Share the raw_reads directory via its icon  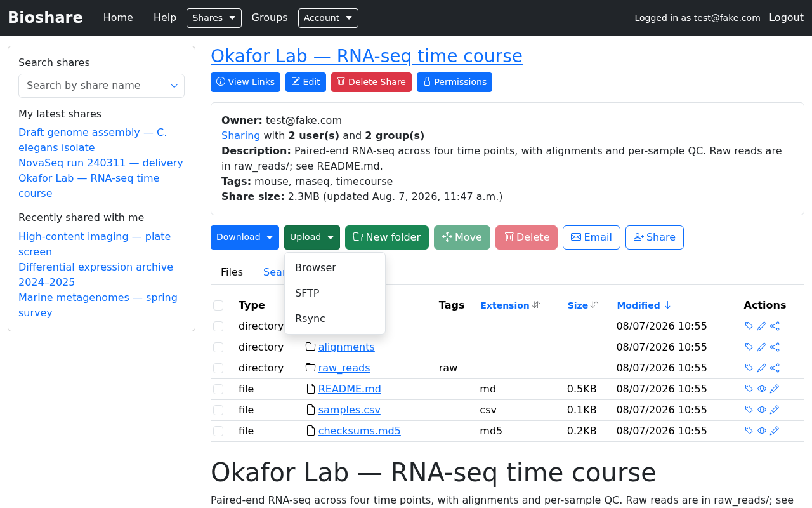coord(775,368)
